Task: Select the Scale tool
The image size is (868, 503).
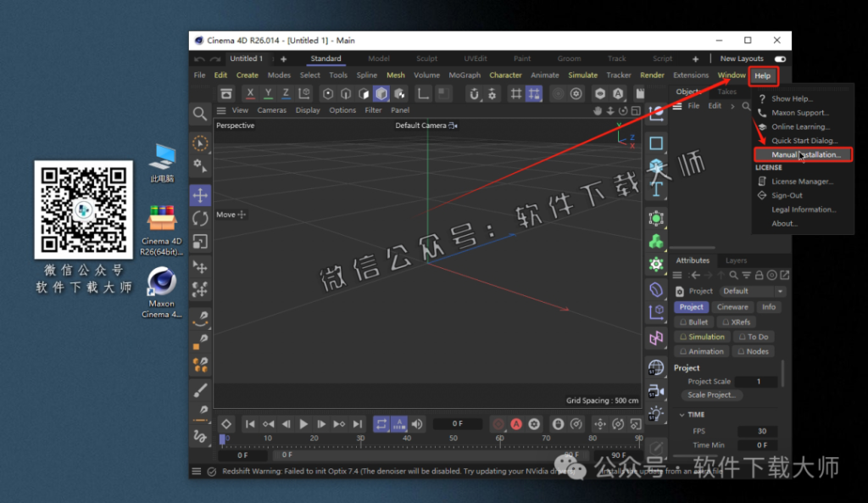Action: 201,243
